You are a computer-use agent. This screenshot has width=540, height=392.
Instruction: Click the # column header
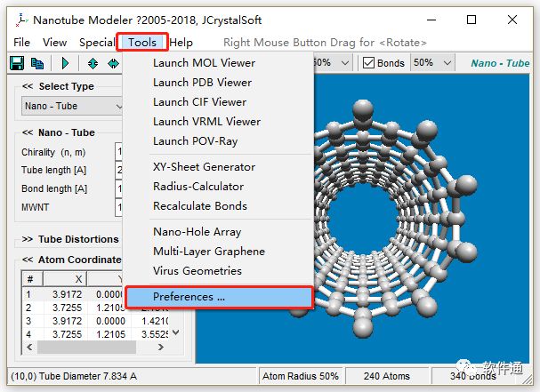coord(32,279)
